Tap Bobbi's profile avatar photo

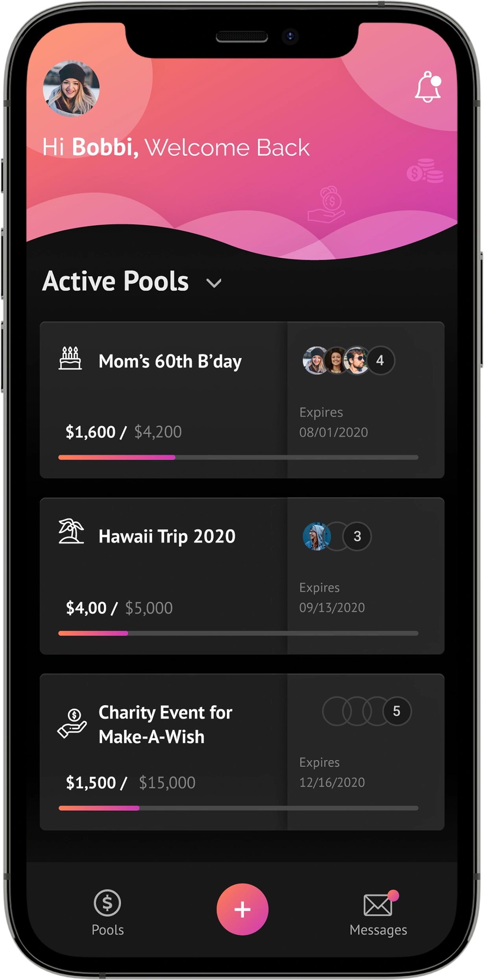click(x=71, y=88)
